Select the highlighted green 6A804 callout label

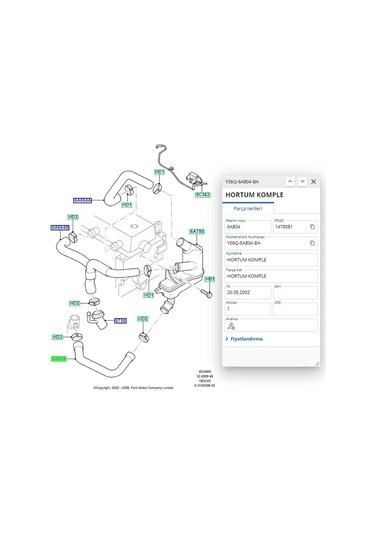coord(59,359)
